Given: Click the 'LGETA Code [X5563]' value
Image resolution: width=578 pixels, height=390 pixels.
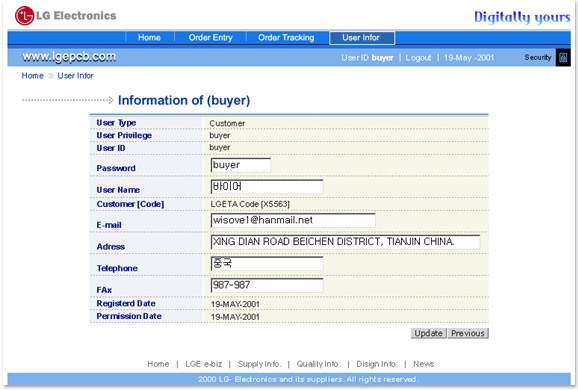Looking at the screenshot, I should click(x=250, y=204).
